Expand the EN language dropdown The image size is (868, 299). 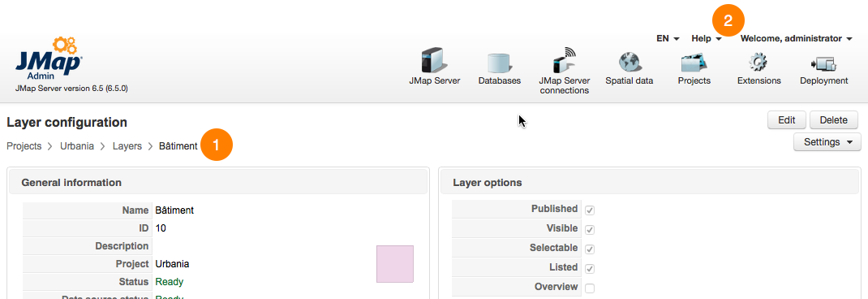pyautogui.click(x=668, y=38)
